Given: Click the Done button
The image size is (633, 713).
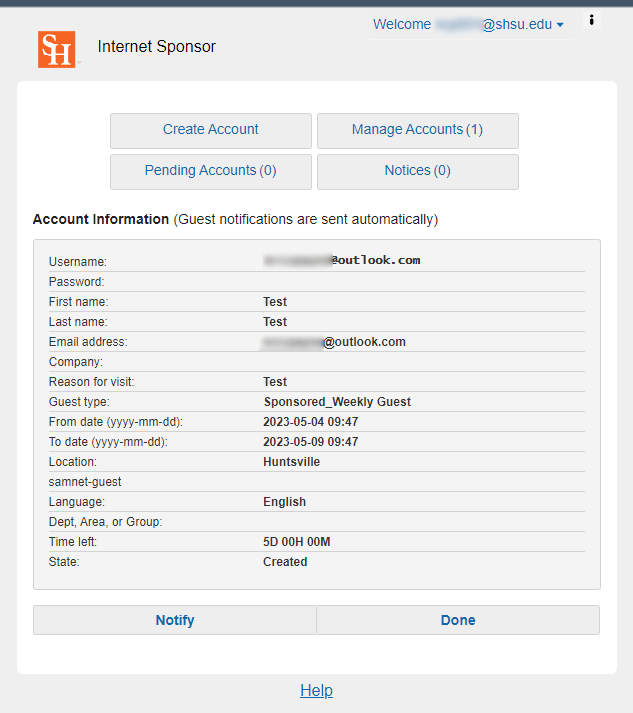Looking at the screenshot, I should 458,620.
